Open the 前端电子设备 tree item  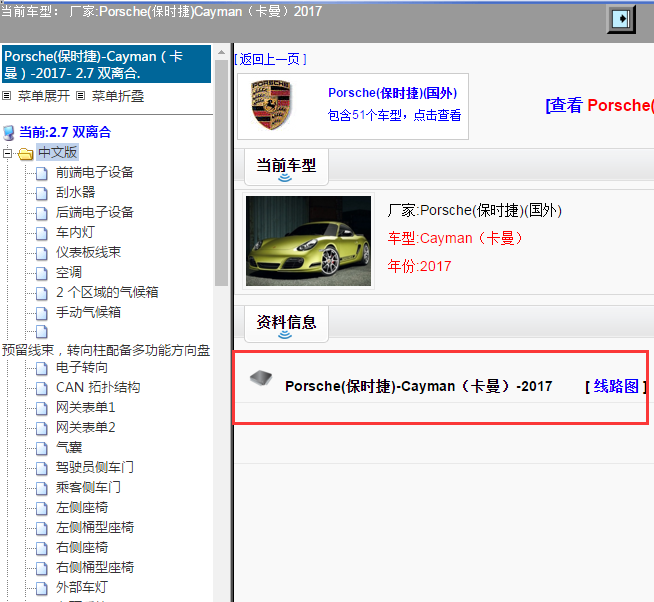click(x=95, y=172)
